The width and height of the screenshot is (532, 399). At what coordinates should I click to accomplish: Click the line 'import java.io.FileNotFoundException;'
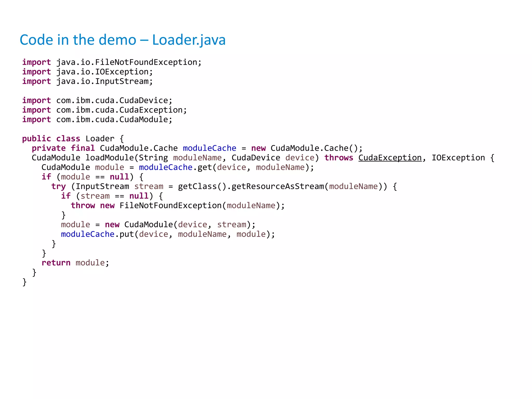112,62
